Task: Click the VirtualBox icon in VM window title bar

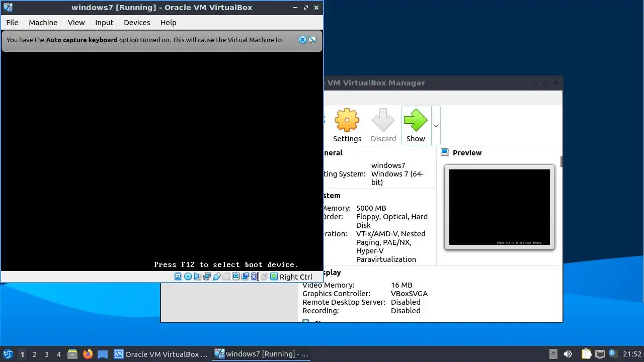Action: [x=8, y=7]
